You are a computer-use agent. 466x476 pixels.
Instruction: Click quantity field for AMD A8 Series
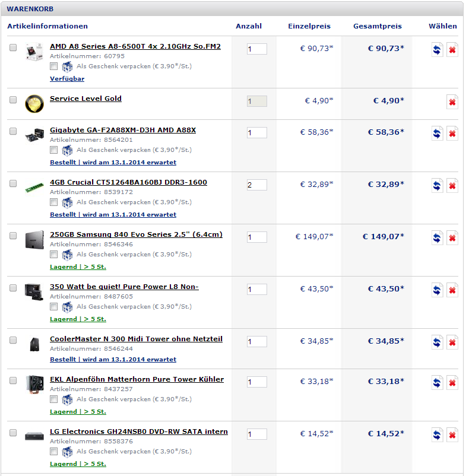click(257, 49)
